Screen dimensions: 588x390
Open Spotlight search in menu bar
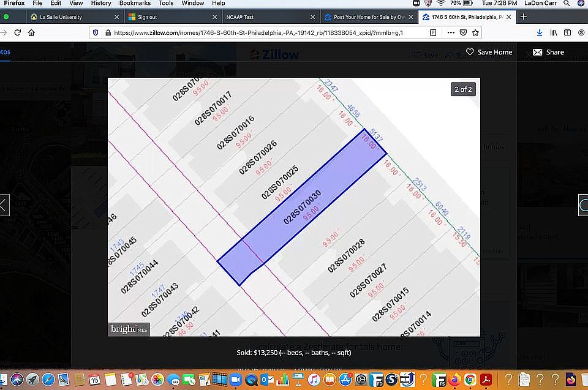tap(567, 4)
